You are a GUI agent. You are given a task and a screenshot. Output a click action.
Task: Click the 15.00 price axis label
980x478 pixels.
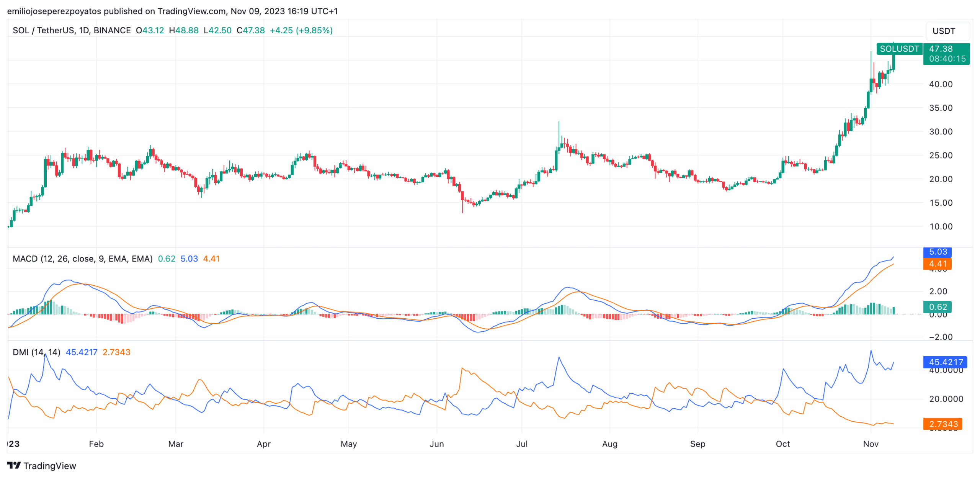pyautogui.click(x=941, y=203)
